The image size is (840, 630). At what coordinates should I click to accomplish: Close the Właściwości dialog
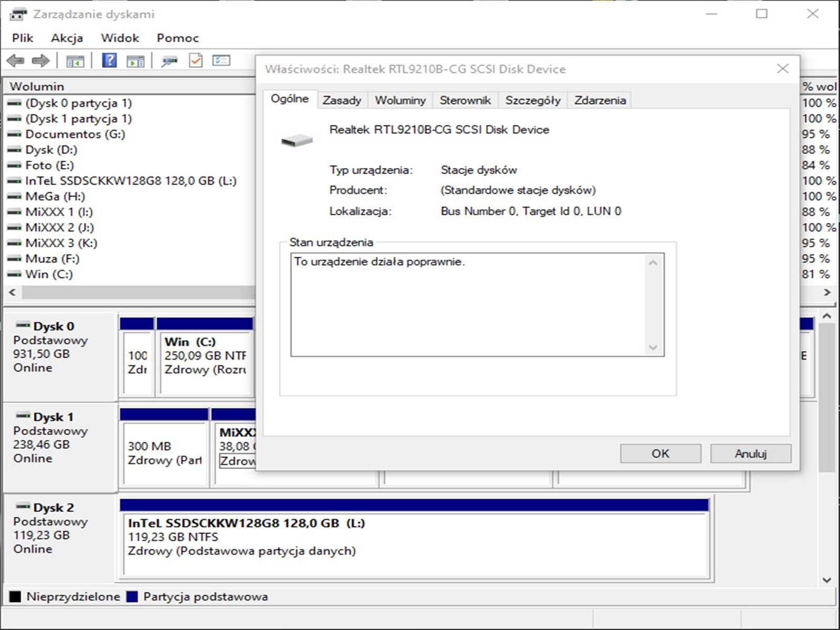[783, 69]
